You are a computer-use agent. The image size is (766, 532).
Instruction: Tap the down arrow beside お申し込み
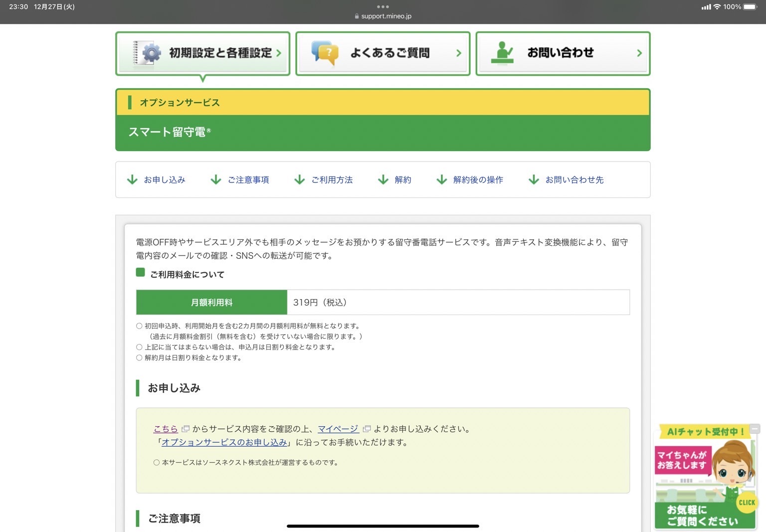pos(132,180)
